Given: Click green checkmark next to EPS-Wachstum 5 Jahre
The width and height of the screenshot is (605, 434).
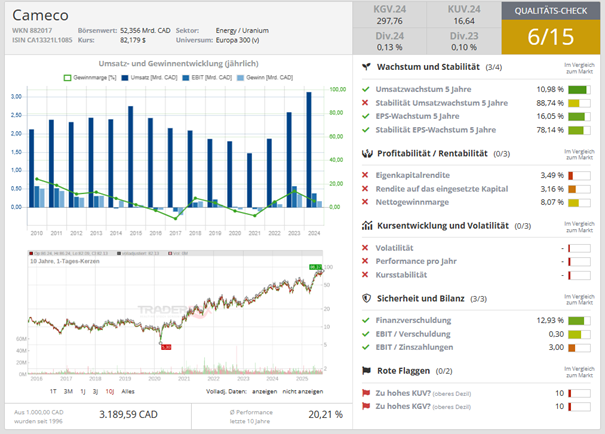Looking at the screenshot, I should pyautogui.click(x=365, y=116).
